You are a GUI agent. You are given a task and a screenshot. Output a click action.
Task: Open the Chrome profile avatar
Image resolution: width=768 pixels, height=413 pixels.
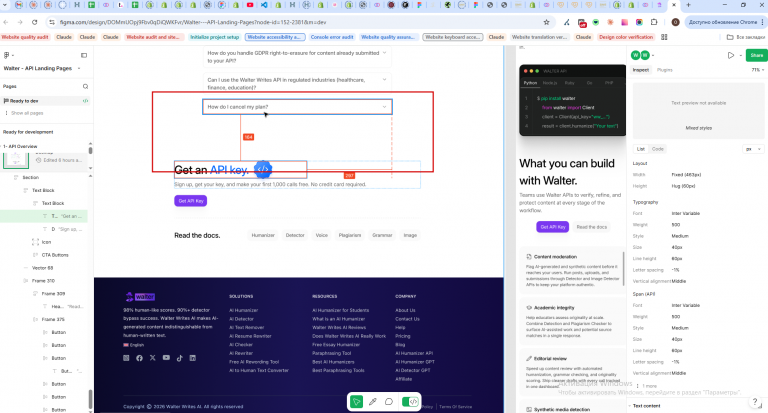[675, 22]
